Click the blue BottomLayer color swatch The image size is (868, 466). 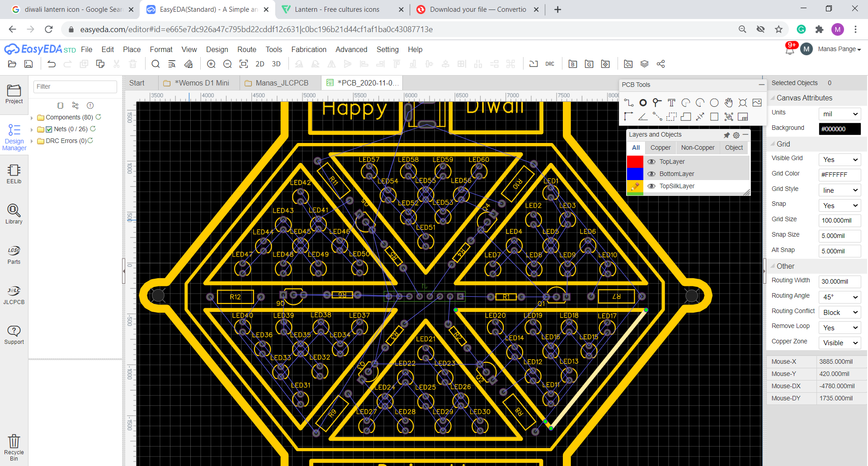(x=635, y=174)
